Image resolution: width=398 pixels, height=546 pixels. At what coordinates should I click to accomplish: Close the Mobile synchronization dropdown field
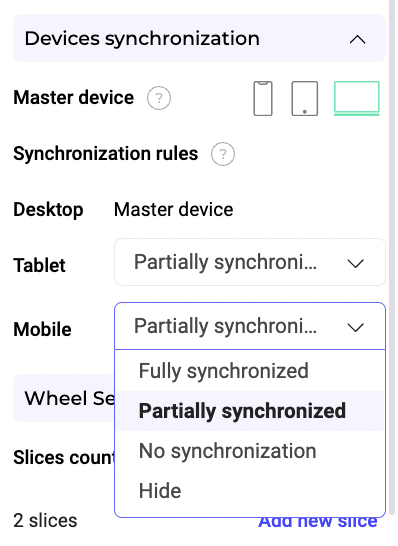[250, 326]
